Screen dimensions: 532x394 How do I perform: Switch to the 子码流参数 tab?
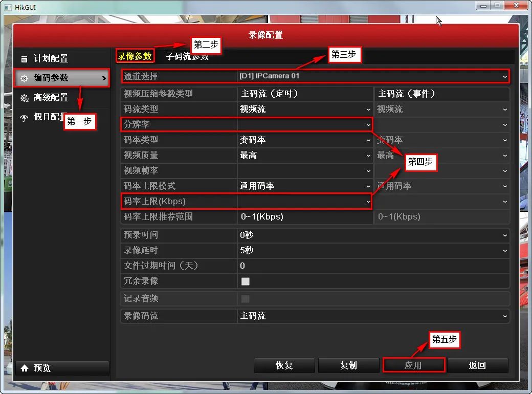click(x=187, y=56)
